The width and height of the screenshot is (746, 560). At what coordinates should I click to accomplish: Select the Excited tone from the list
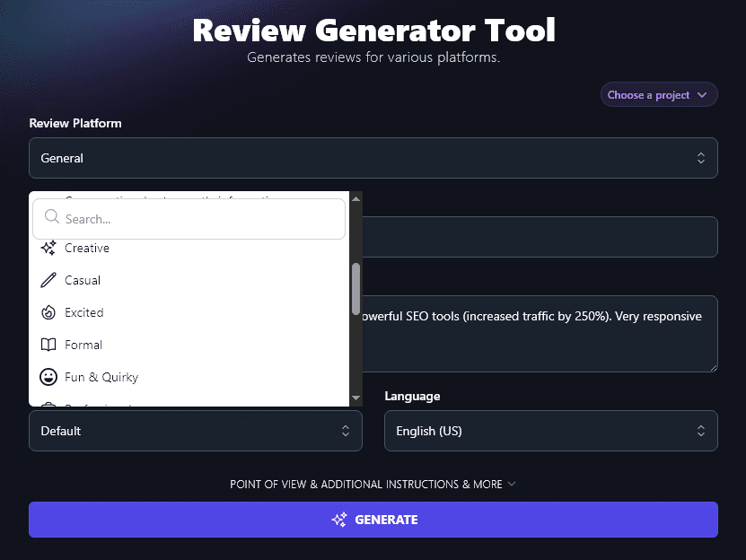[x=83, y=312]
